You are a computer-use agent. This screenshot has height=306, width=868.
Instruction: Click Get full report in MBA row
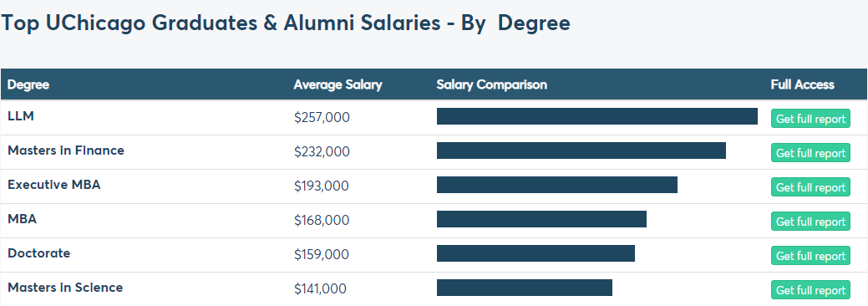[810, 222]
